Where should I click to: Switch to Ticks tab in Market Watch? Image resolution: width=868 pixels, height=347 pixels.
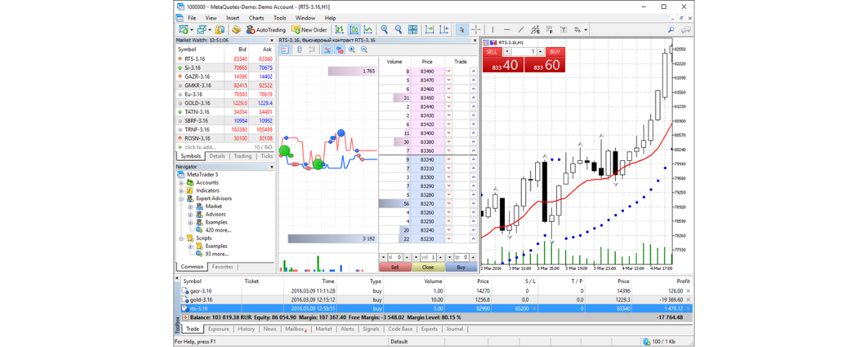click(267, 156)
